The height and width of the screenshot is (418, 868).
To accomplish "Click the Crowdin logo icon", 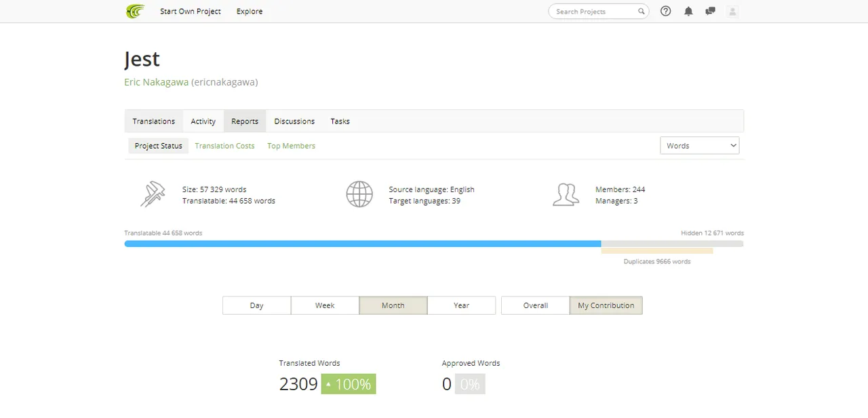I will coord(135,11).
